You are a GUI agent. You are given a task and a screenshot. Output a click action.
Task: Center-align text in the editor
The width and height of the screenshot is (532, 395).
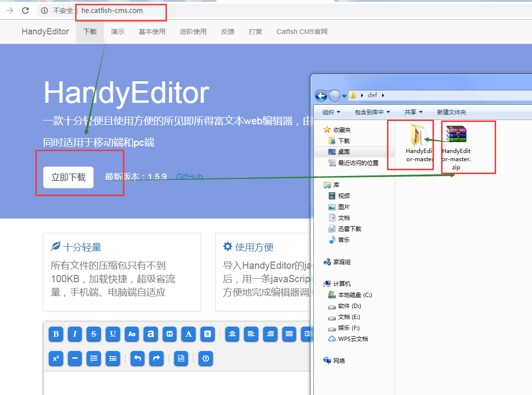(x=233, y=334)
